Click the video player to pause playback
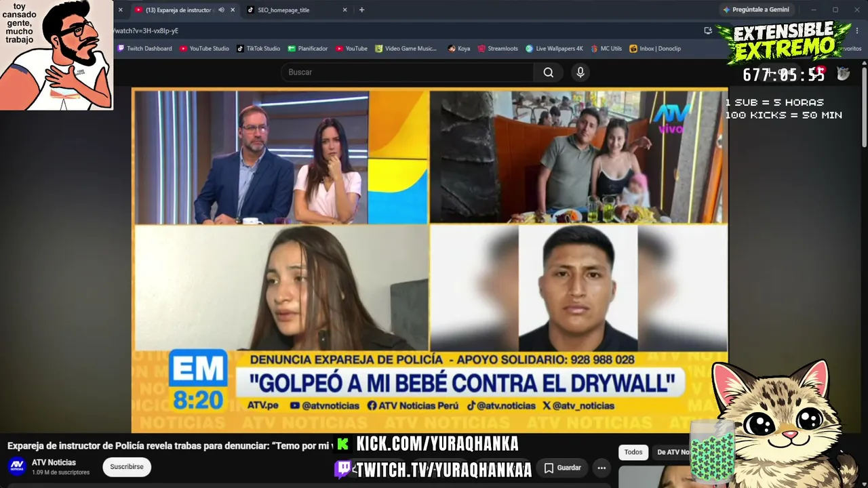This screenshot has height=488, width=868. [429, 261]
